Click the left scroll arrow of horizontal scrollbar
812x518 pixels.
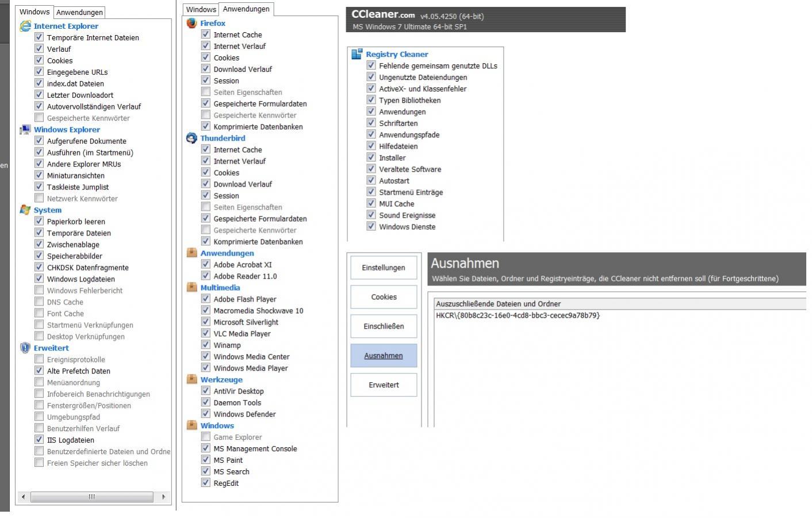(23, 497)
